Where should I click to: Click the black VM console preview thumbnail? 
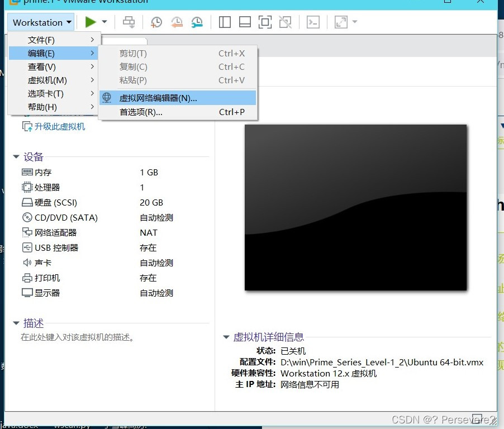(x=355, y=207)
